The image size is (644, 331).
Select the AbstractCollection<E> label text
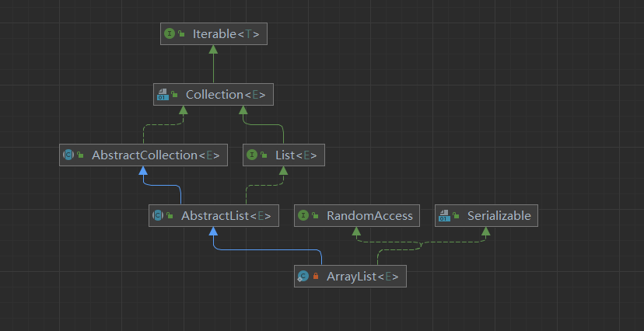click(x=156, y=155)
